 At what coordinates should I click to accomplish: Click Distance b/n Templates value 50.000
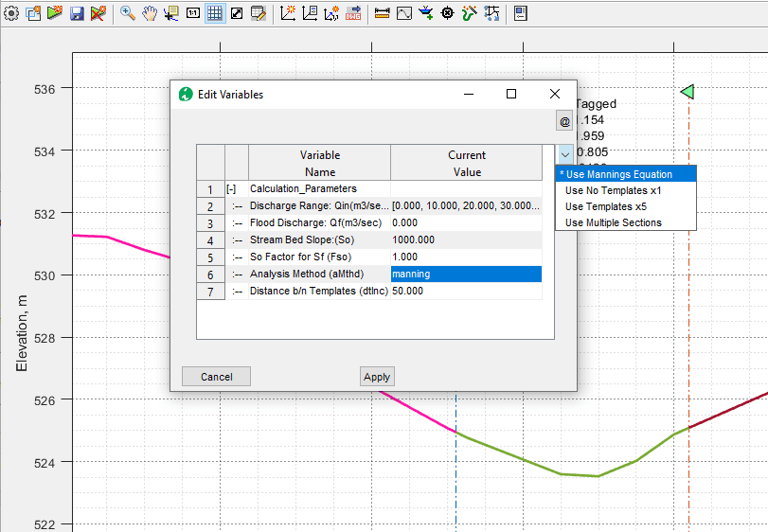(466, 292)
